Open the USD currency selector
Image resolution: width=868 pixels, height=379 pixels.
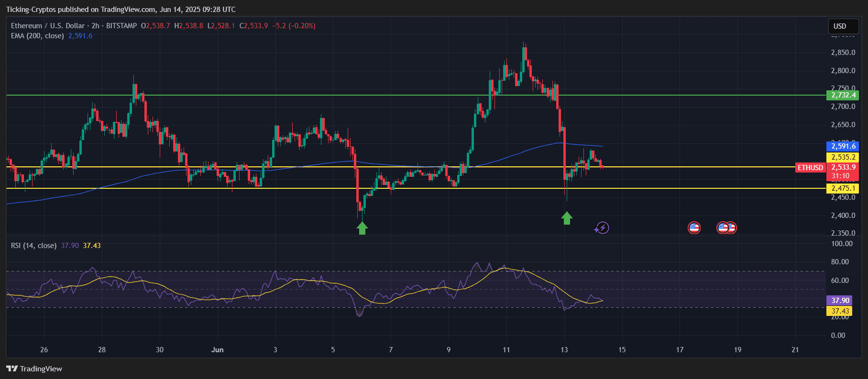pos(840,26)
